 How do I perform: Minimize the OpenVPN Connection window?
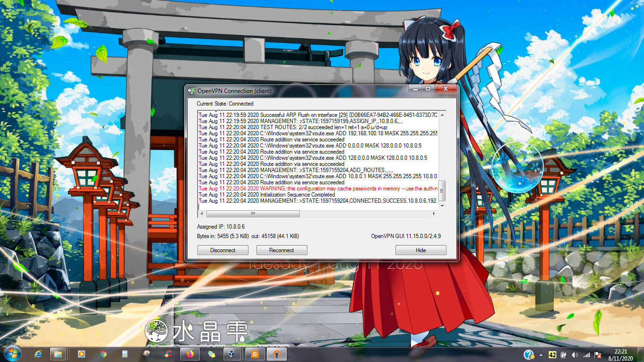(416, 89)
